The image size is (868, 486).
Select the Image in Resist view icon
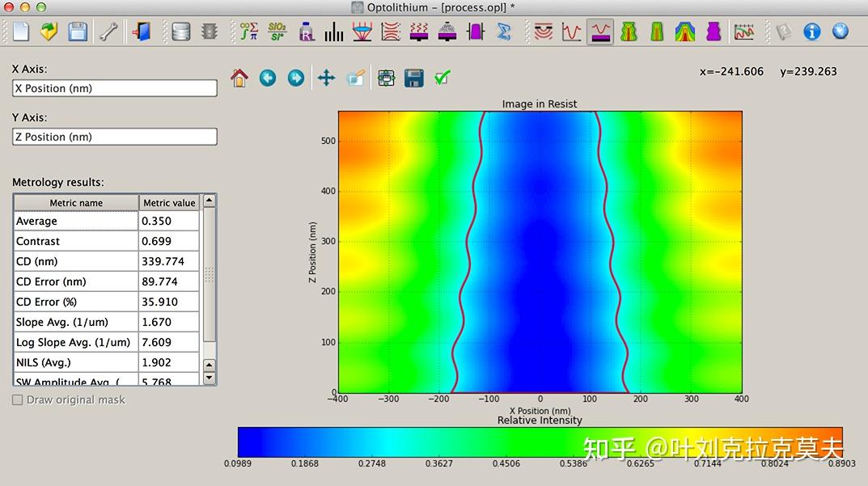[600, 32]
